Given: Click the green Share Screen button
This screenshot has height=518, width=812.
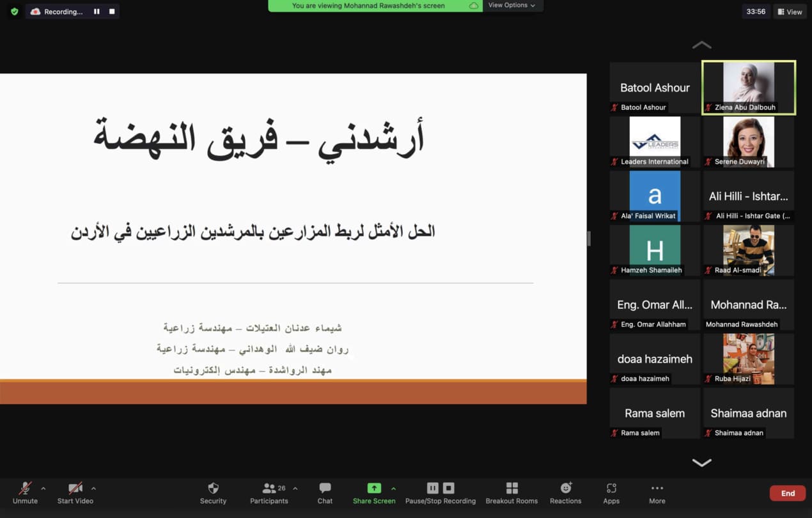Looking at the screenshot, I should [x=374, y=493].
